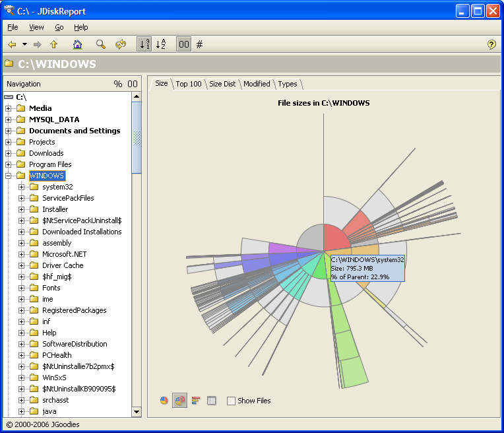Select the Driver Cache folder

(63, 265)
